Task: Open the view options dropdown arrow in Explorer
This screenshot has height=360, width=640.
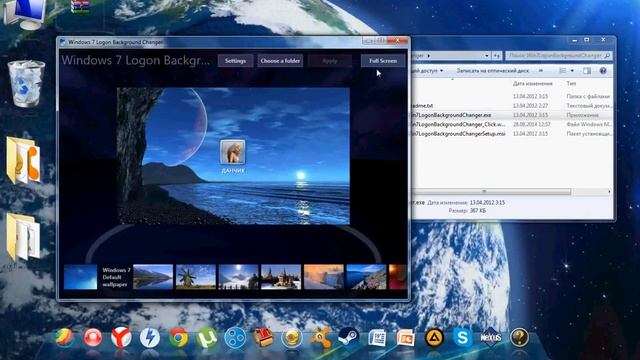Action: click(x=572, y=71)
